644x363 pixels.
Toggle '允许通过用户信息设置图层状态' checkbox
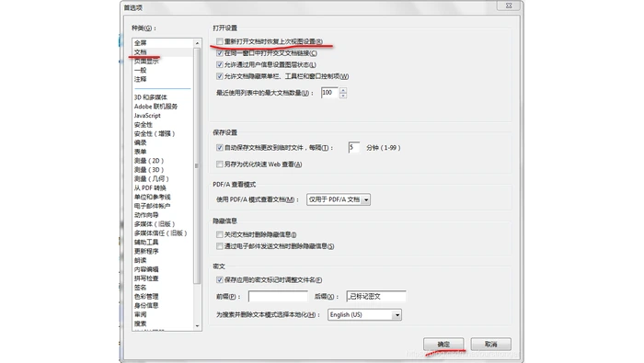coord(220,65)
